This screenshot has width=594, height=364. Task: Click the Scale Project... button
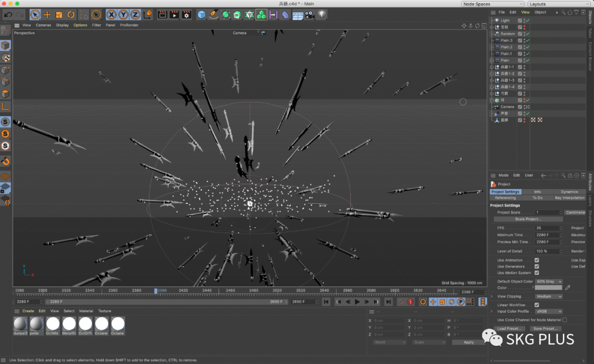pyautogui.click(x=527, y=219)
